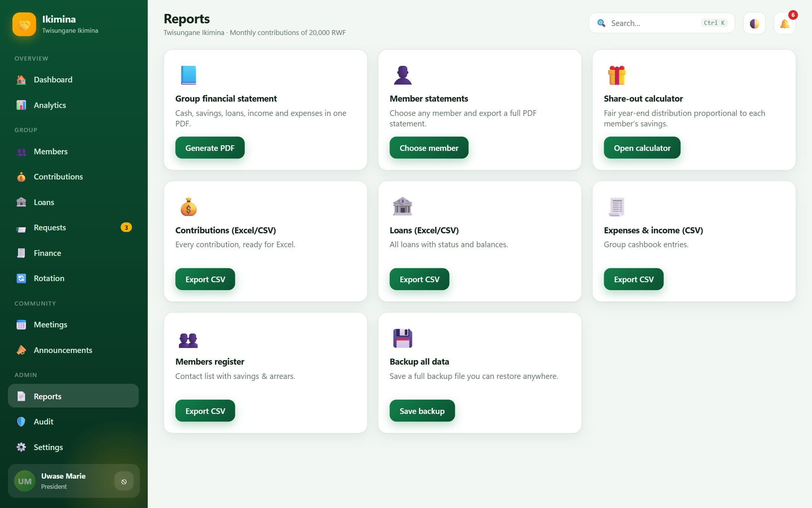Export CSV for Expenses & income
The height and width of the screenshot is (508, 812).
click(634, 279)
